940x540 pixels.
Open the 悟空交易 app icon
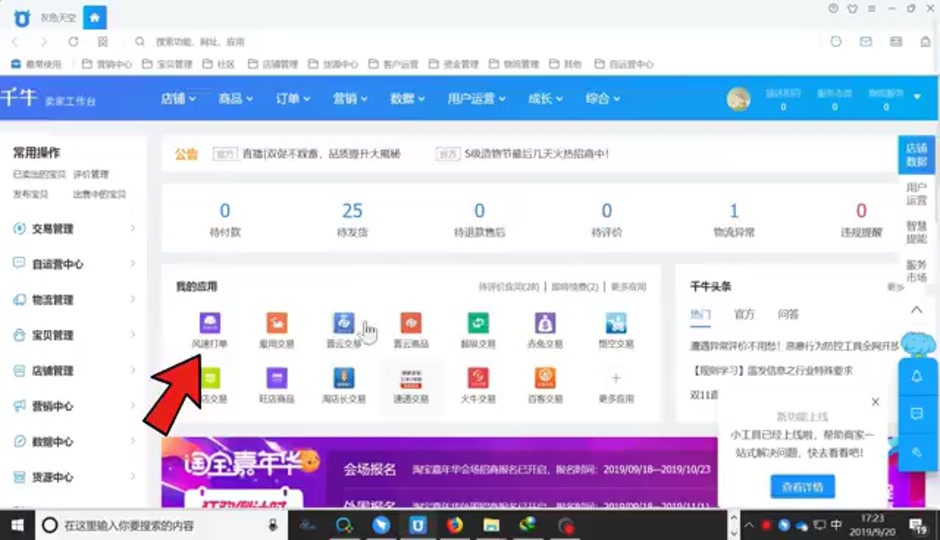click(616, 323)
